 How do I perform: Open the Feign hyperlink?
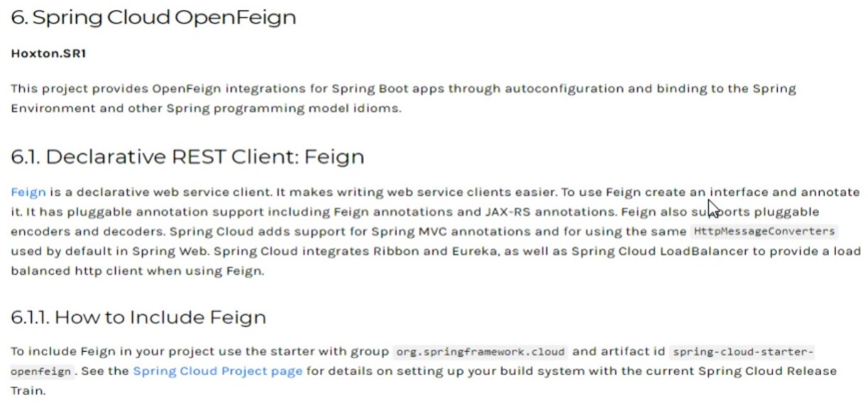click(28, 193)
